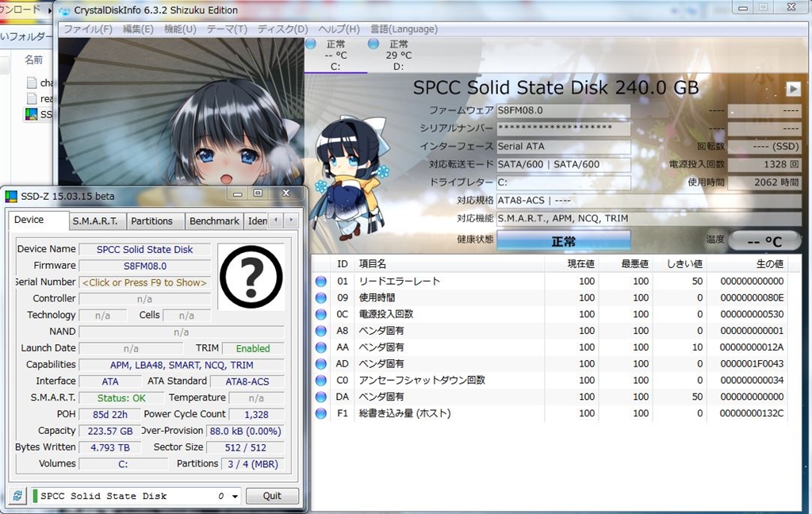Click the ファームウェア field S8FM08.0
Viewport: 812px width, 514px height.
point(564,110)
